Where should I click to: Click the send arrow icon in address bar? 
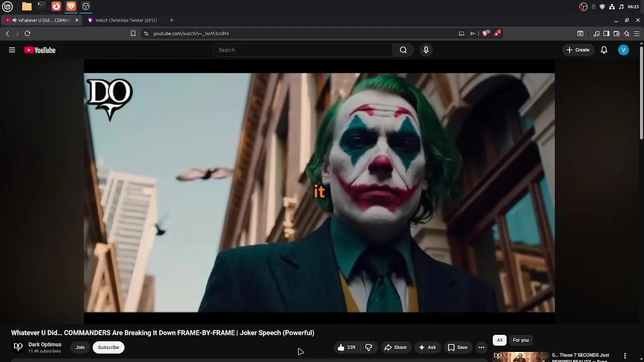(472, 33)
